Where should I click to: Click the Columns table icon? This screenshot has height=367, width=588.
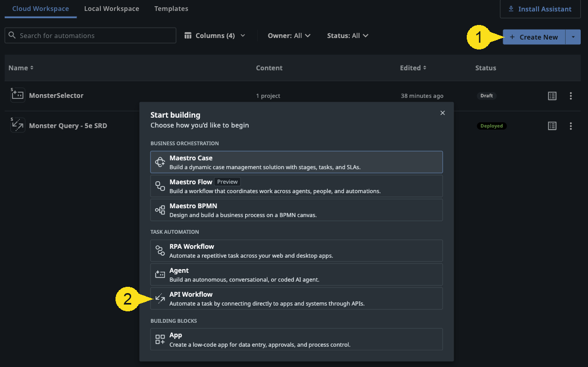[188, 35]
